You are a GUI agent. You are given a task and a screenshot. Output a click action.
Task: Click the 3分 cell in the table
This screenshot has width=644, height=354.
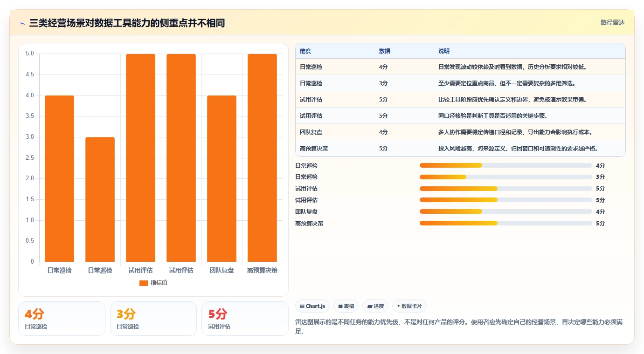pyautogui.click(x=383, y=83)
